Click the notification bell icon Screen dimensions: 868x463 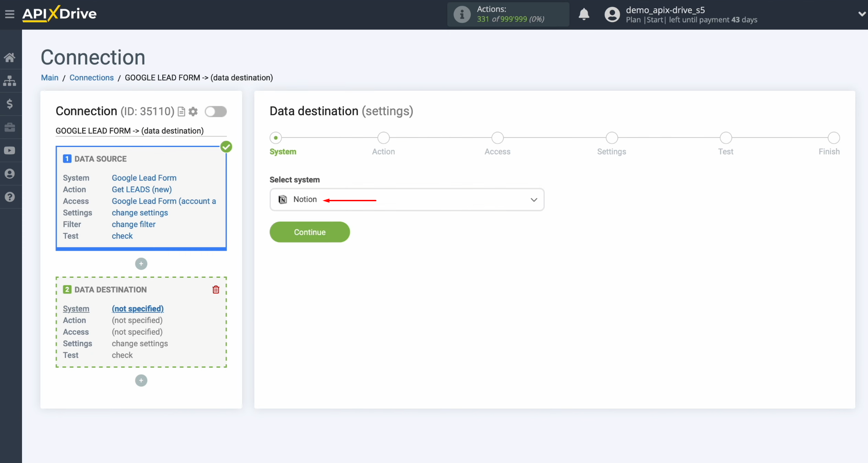(584, 14)
